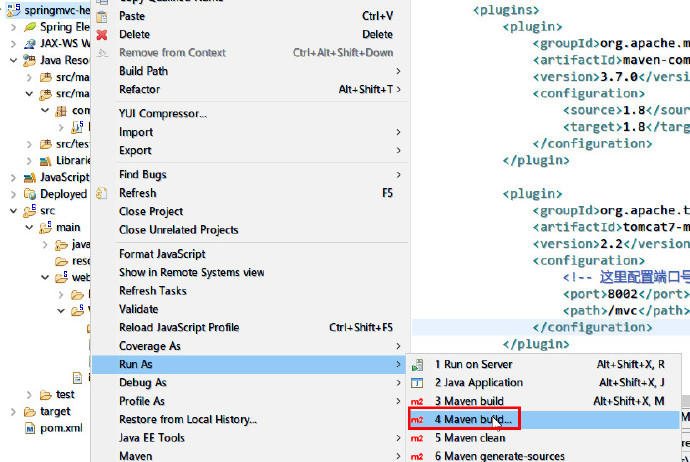The image size is (690, 462).
Task: Click m2 icon beside 5 Maven clean
Action: click(417, 438)
